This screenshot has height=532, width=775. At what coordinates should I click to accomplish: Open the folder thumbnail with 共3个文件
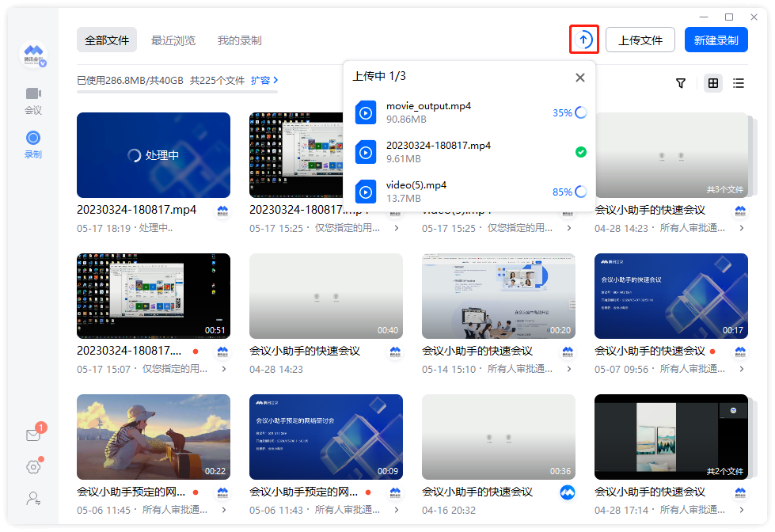[672, 155]
